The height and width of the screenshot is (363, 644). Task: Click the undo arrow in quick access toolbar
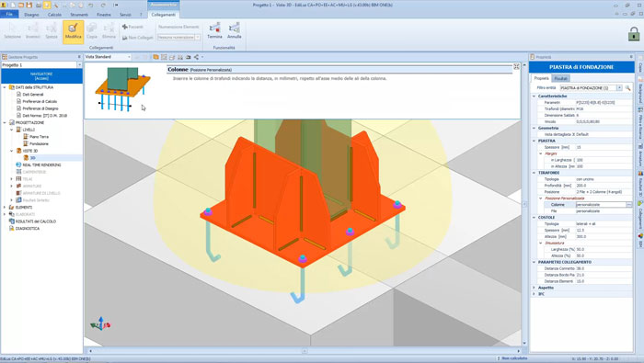coord(91,5)
